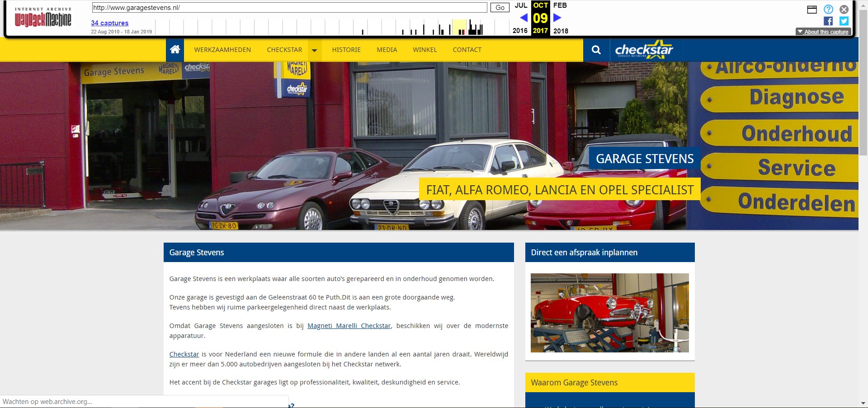Click the 34 captures link

[x=109, y=23]
